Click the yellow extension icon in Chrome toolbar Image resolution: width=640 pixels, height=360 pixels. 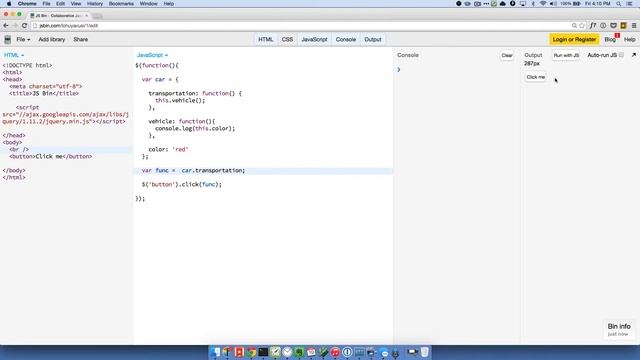point(623,25)
